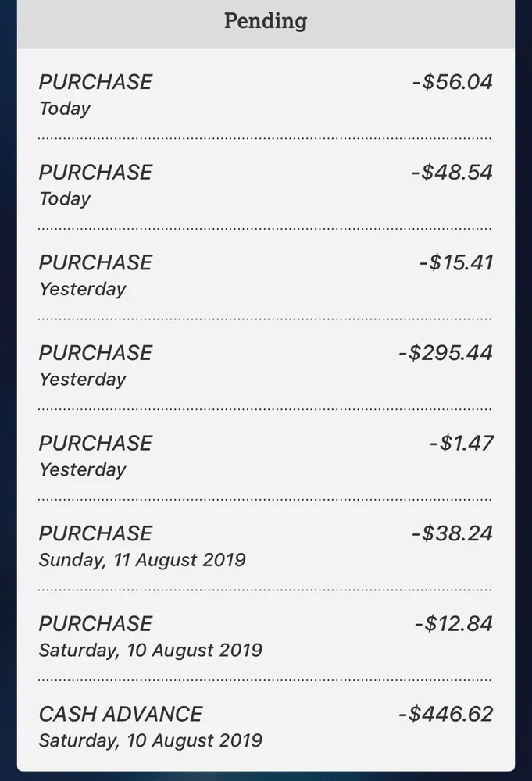Image resolution: width=532 pixels, height=781 pixels.
Task: Select the -$12.84 purchase amount
Action: (454, 623)
